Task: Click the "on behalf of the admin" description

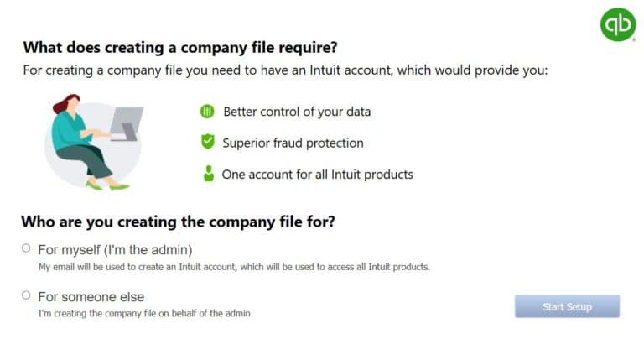Action: click(x=145, y=313)
